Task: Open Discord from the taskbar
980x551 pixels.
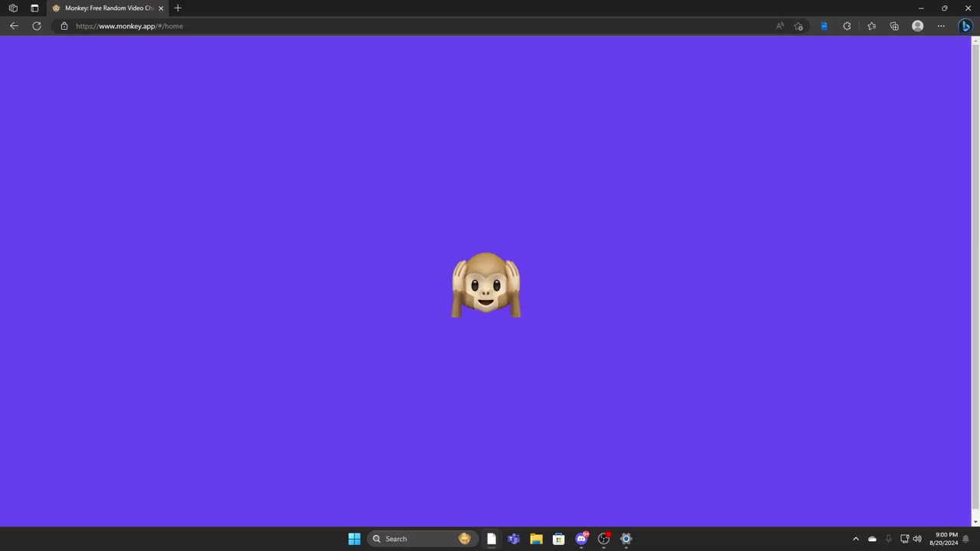Action: 582,539
